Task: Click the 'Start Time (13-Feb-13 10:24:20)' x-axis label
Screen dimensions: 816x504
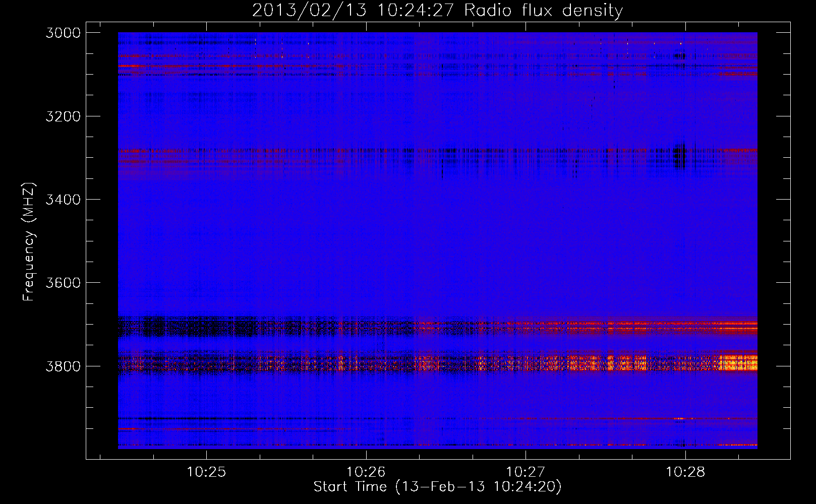Action: (x=437, y=487)
